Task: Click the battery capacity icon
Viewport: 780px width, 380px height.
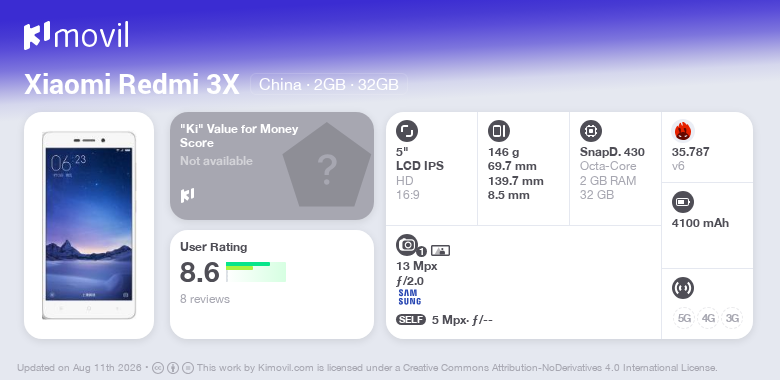Action: 683,202
